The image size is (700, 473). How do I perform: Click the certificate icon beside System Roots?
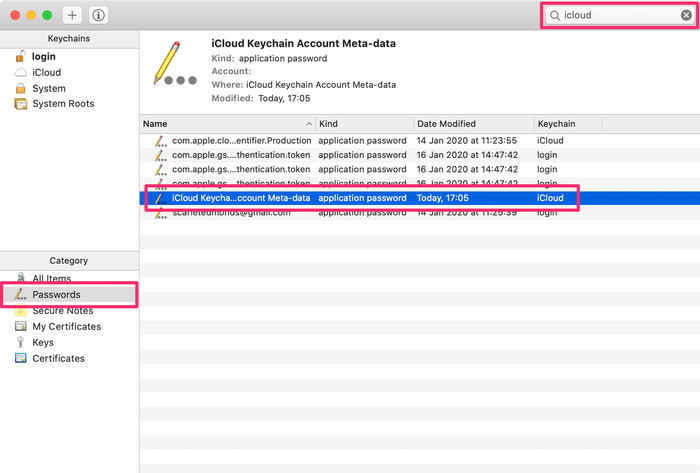click(21, 104)
